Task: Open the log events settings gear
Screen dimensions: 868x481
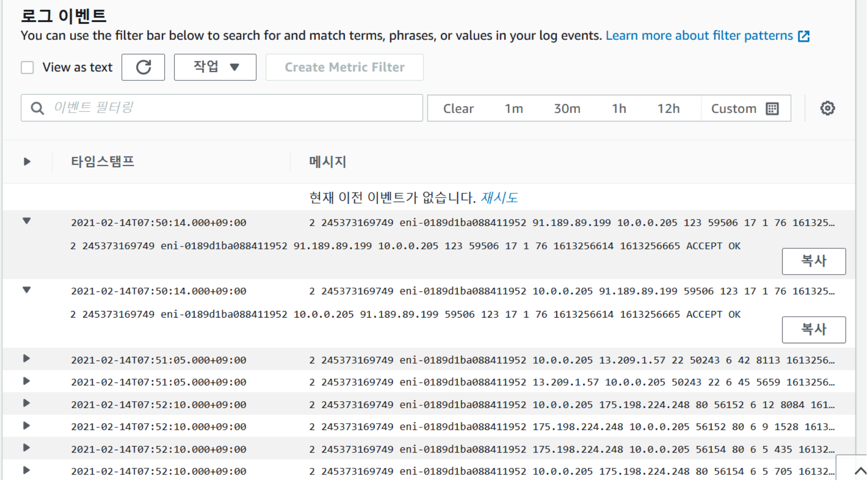Action: 827,108
